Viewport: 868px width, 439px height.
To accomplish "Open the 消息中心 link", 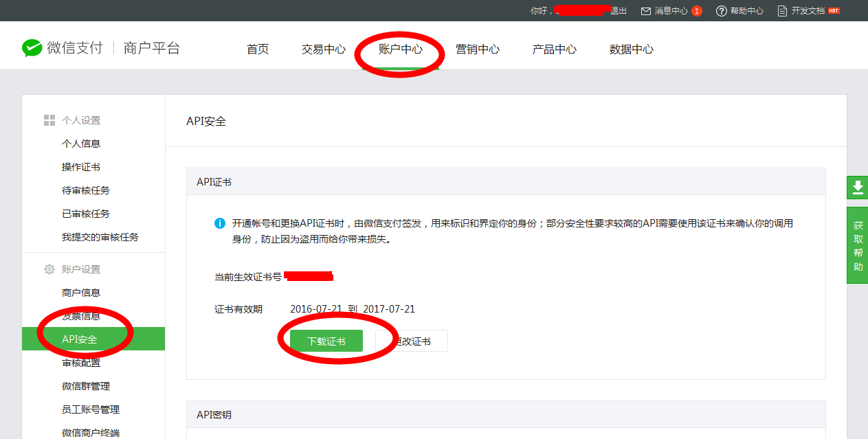I will coord(671,11).
